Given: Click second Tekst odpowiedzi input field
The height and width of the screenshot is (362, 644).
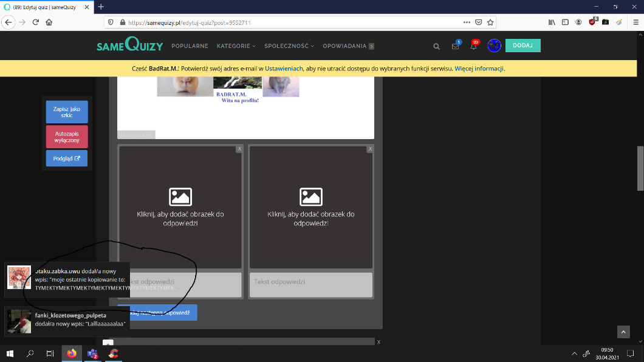Looking at the screenshot, I should point(310,284).
